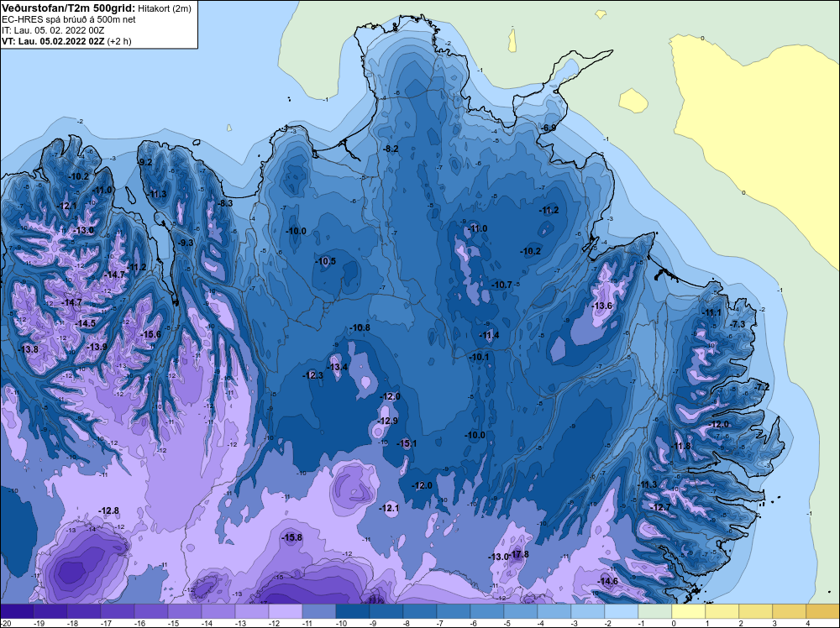This screenshot has width=840, height=628.
Task: Click the -8.3 temperature value
Action: pos(225,203)
